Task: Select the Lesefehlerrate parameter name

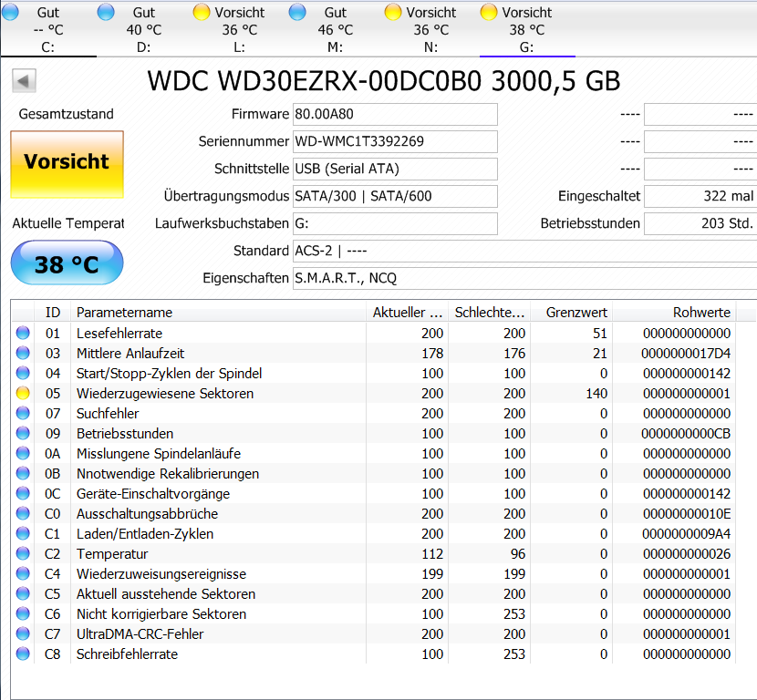Action: tap(119, 334)
